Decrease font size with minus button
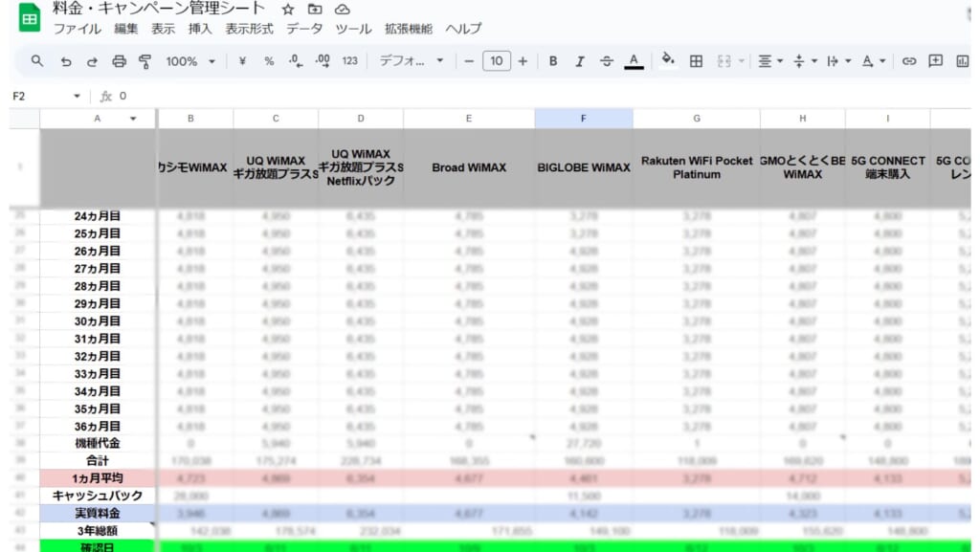This screenshot has width=980, height=552. click(x=469, y=61)
